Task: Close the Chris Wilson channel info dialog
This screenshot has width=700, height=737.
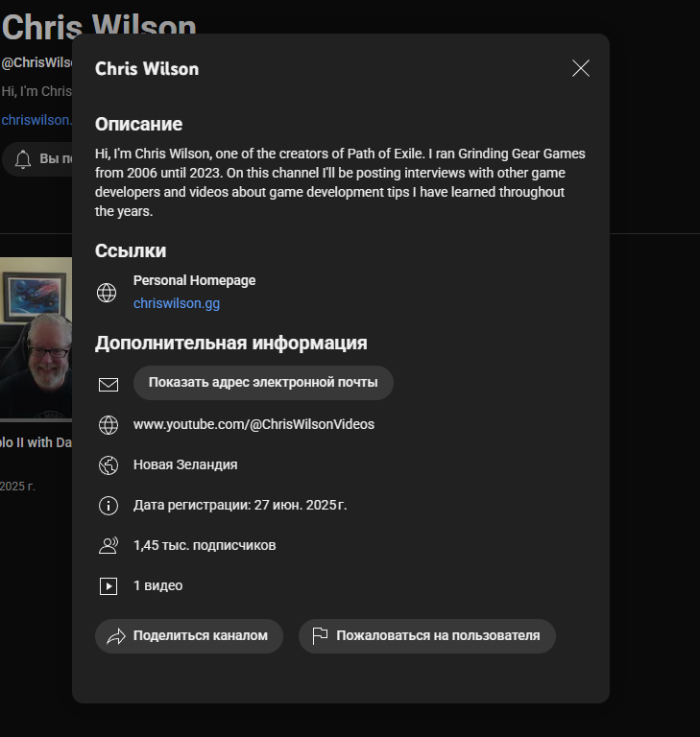Action: (x=581, y=69)
